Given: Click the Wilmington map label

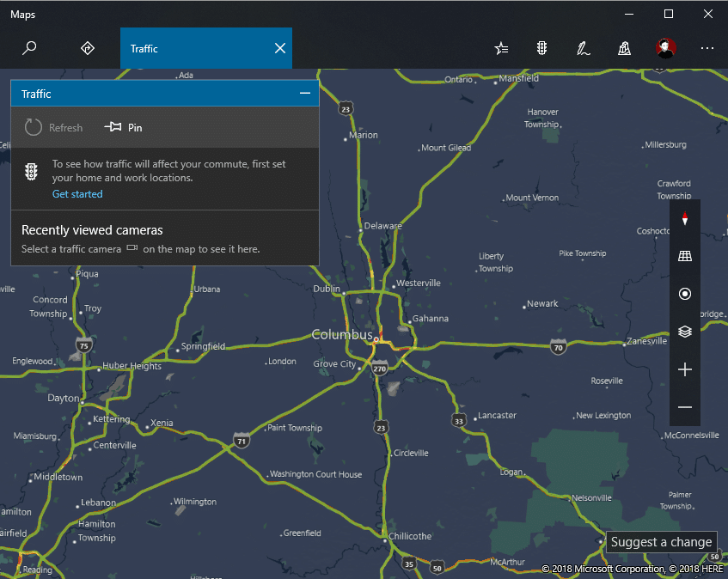Looking at the screenshot, I should 195,502.
